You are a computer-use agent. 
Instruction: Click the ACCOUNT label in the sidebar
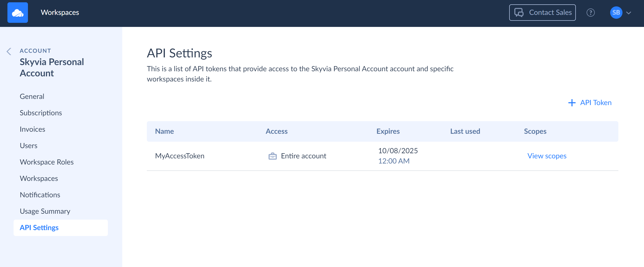click(x=35, y=51)
